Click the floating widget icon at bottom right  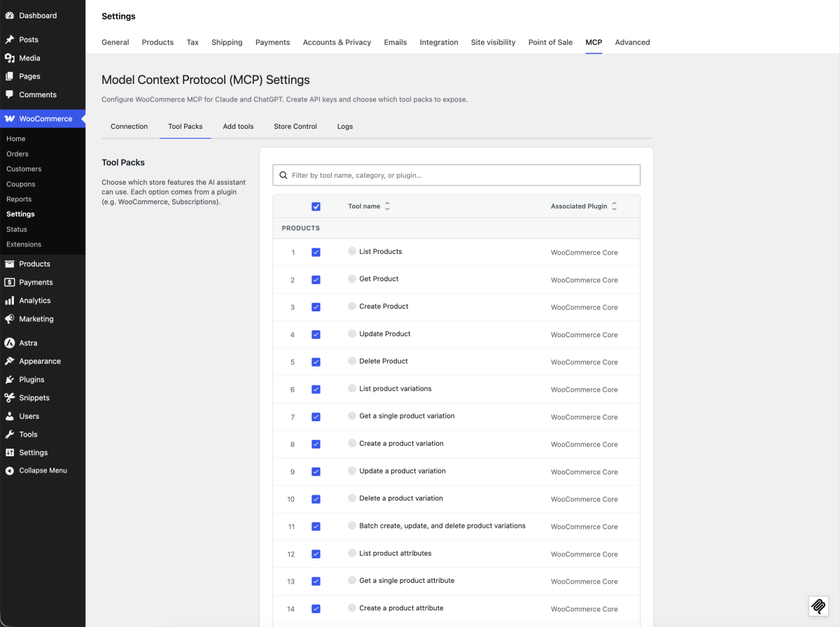tap(818, 606)
